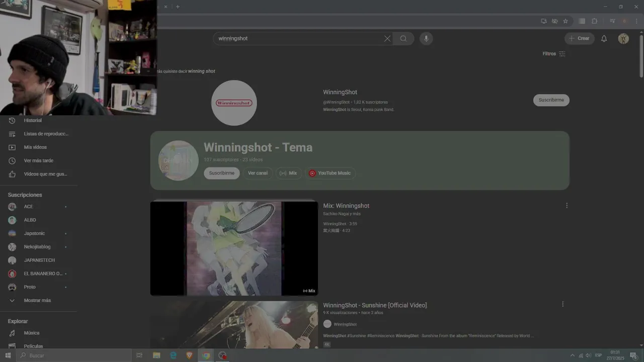Subscribe to Winningshot - Tema
The height and width of the screenshot is (362, 644).
pos(222,173)
